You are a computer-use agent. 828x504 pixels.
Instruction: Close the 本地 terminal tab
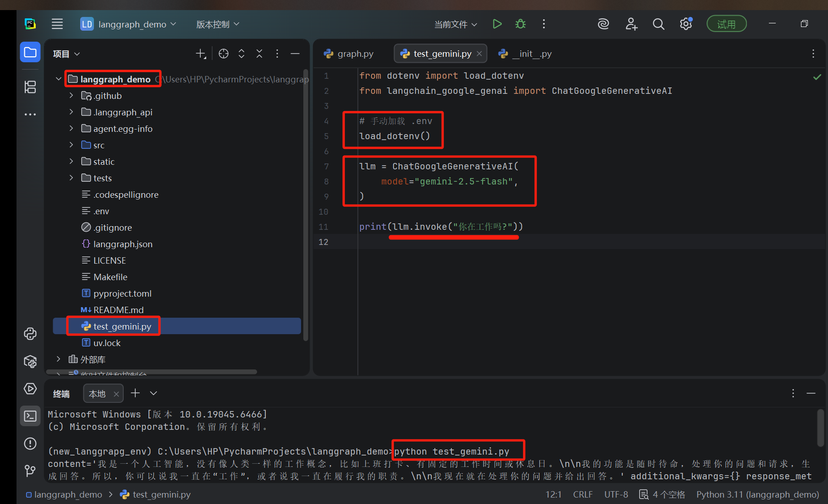pos(116,394)
